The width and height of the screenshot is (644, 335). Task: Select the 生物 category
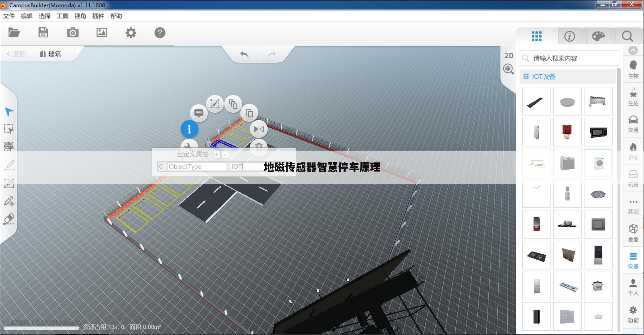(x=633, y=70)
